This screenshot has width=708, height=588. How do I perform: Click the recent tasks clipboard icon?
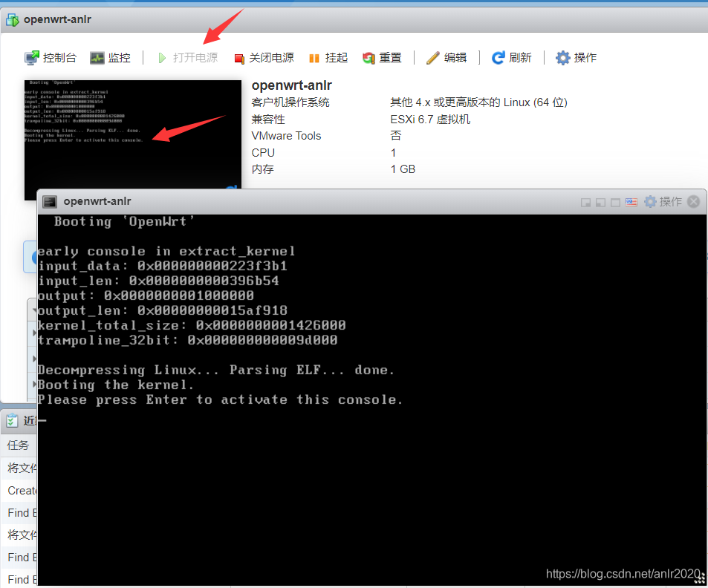[12, 420]
